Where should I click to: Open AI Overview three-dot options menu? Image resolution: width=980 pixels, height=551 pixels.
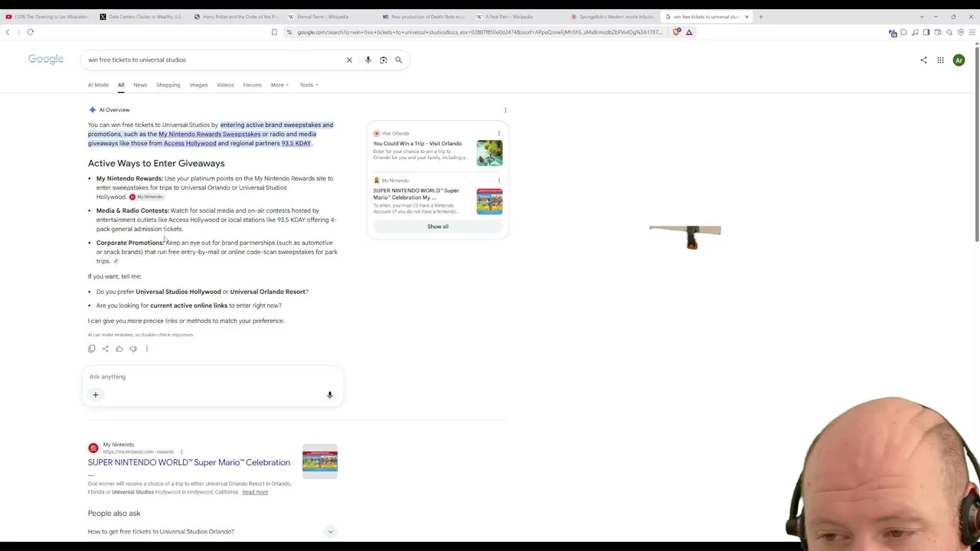point(505,110)
